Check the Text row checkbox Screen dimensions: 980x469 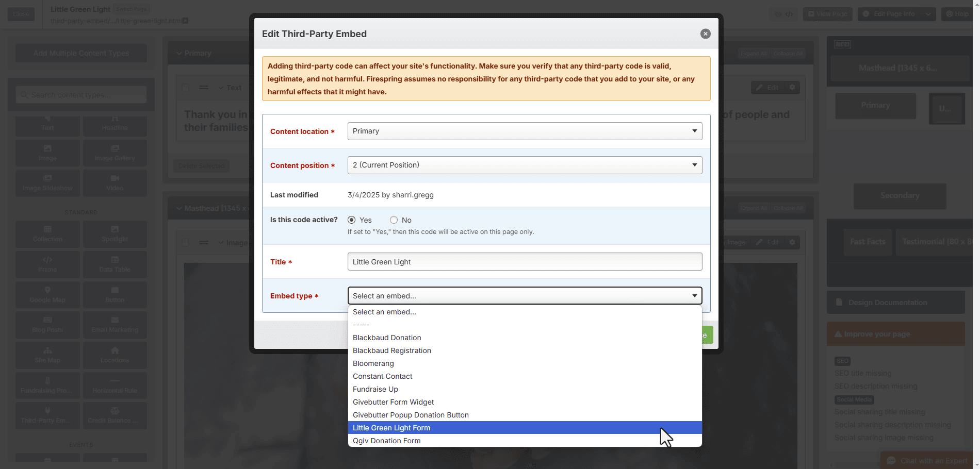click(x=186, y=88)
